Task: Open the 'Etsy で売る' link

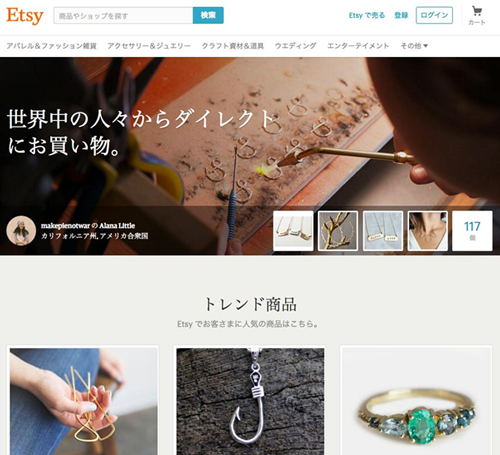Action: pos(367,15)
